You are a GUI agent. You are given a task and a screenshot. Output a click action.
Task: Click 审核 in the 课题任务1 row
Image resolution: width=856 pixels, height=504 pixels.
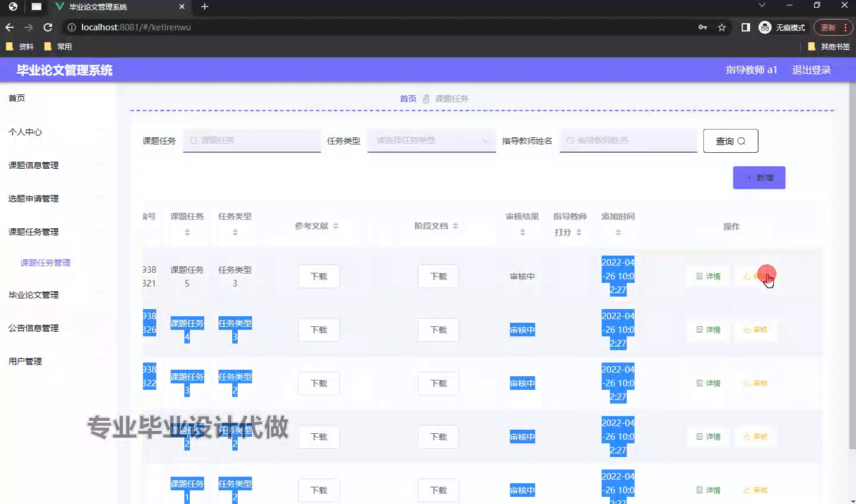[x=756, y=490]
